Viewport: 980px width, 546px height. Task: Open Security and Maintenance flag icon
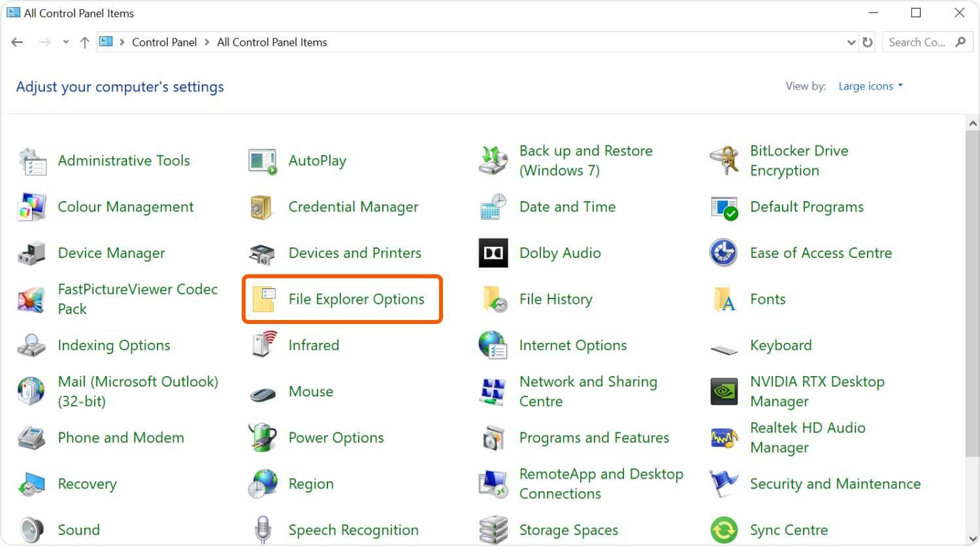[x=724, y=485]
